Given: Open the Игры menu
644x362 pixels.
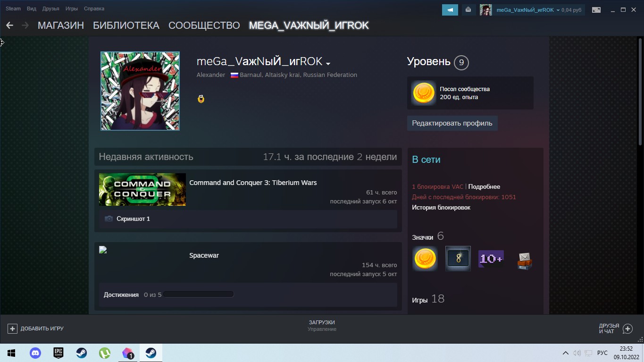Looking at the screenshot, I should point(72,8).
